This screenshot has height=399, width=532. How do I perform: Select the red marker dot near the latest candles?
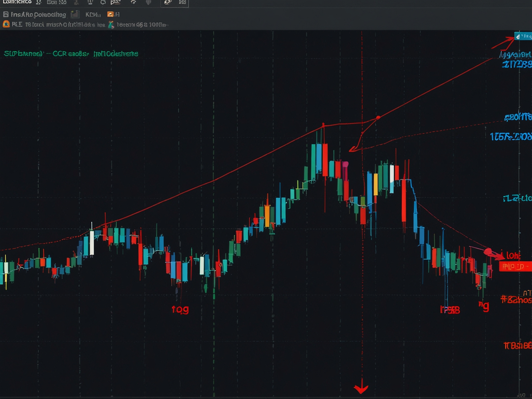487,252
